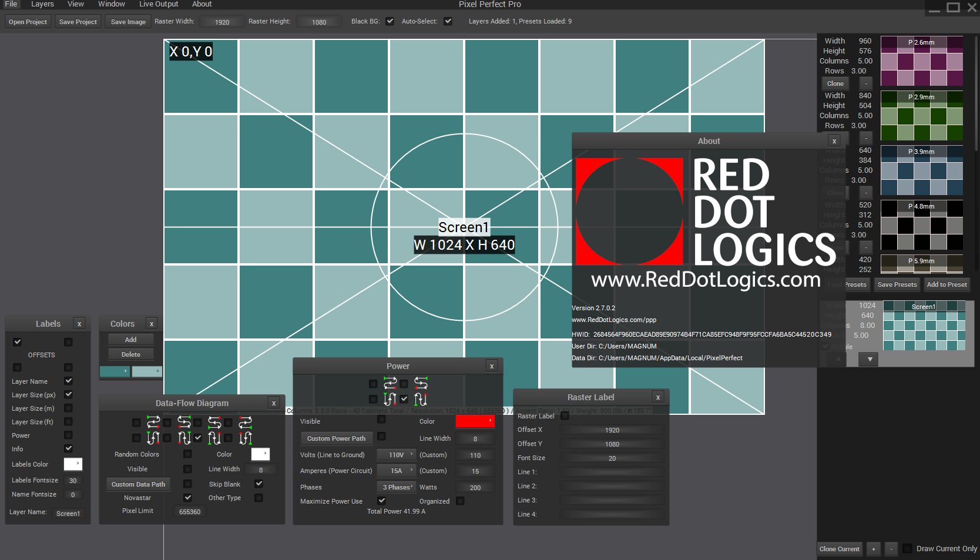Enable the Organized checkbox in Power
The width and height of the screenshot is (980, 560).
(460, 501)
